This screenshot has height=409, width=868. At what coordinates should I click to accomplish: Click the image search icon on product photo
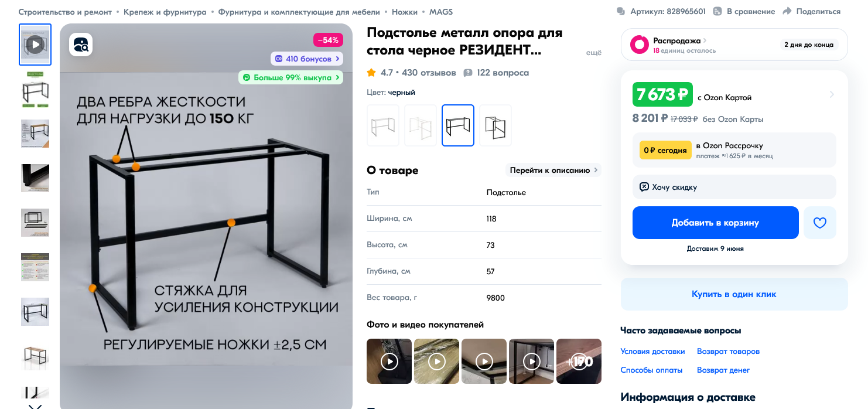coord(81,45)
